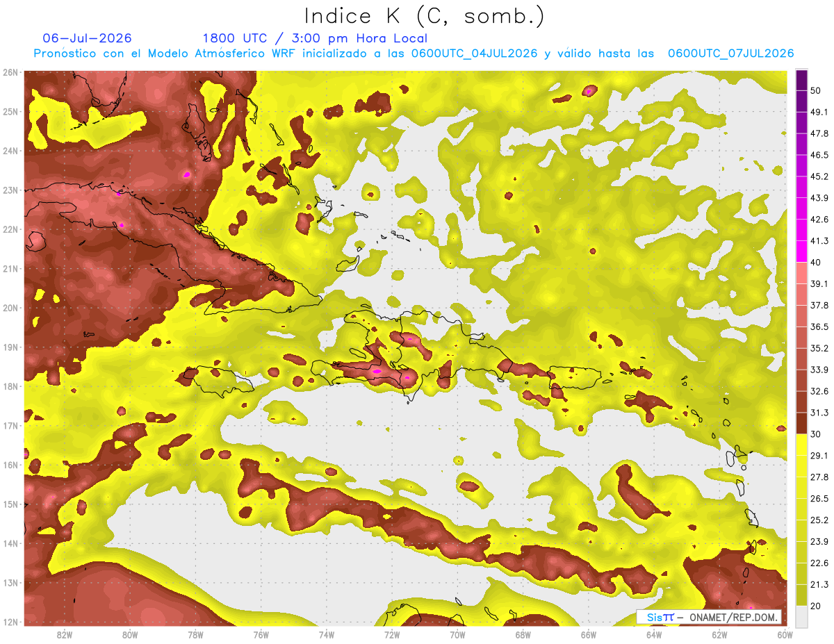Click the "22.6" color scale value

click(x=819, y=563)
